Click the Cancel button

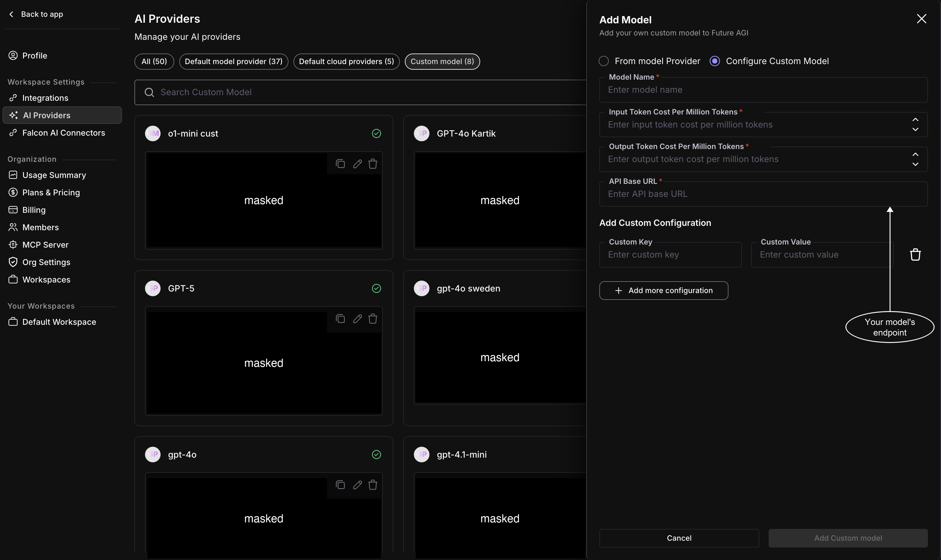(679, 538)
